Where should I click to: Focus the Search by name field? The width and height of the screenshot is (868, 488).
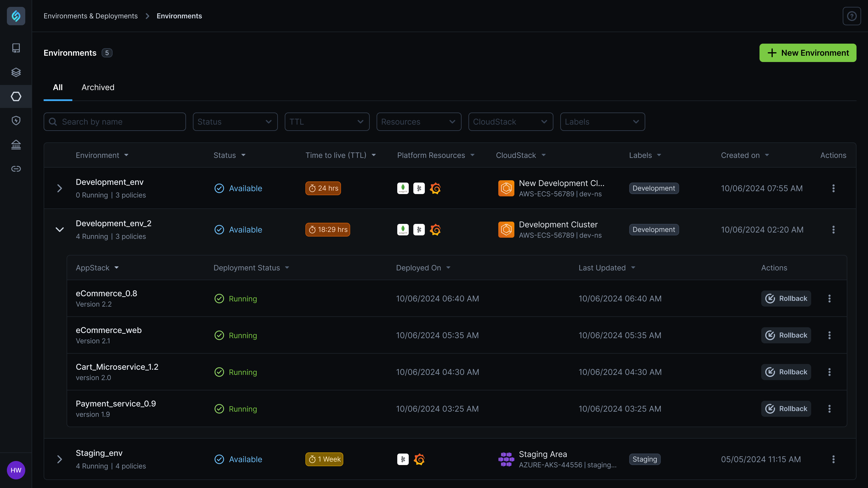(x=115, y=122)
